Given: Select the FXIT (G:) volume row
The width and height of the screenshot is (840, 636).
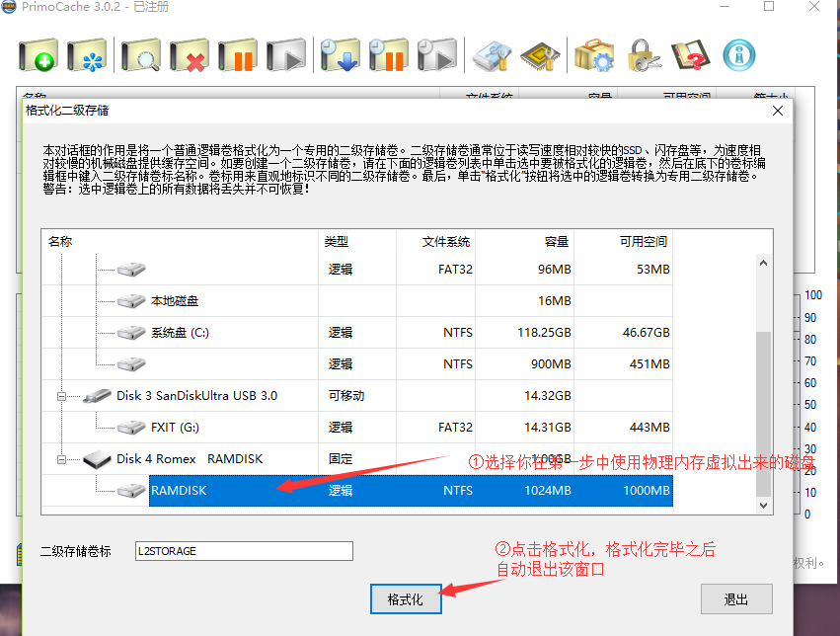Looking at the screenshot, I should (x=357, y=428).
